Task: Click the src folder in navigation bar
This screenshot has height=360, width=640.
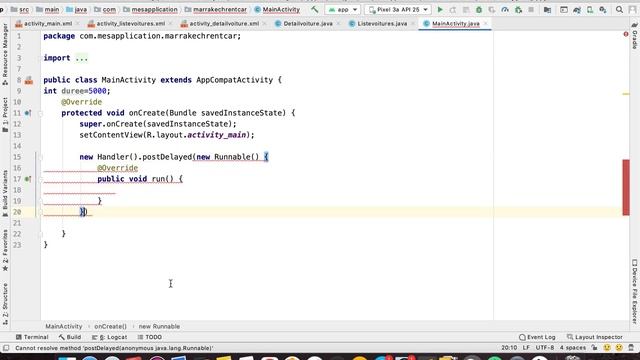Action: (20, 9)
